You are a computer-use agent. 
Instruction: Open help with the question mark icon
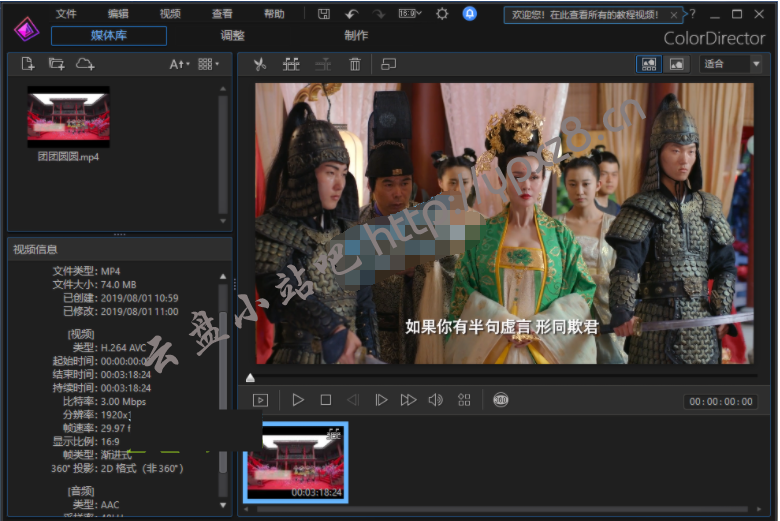tap(692, 14)
